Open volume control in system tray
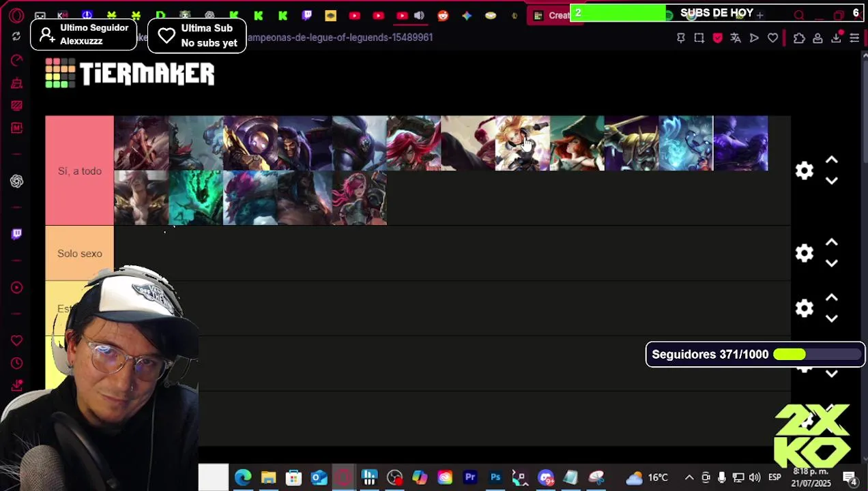Screen dimensions: 868x491 click(755, 477)
